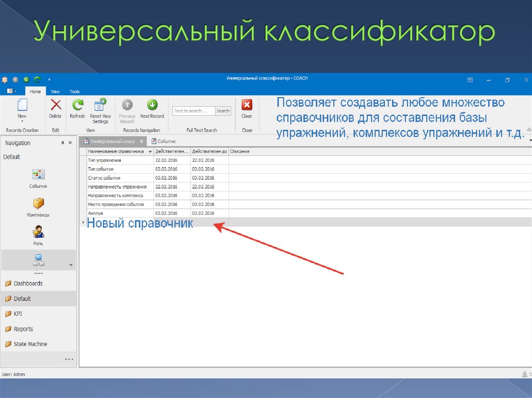Pin the Navigation panel
The width and height of the screenshot is (532, 398).
[x=62, y=143]
